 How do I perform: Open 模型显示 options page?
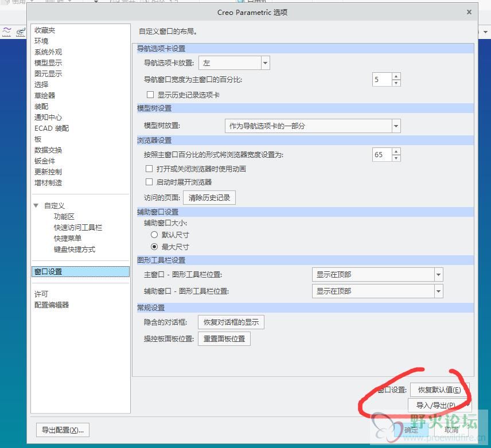coord(48,63)
